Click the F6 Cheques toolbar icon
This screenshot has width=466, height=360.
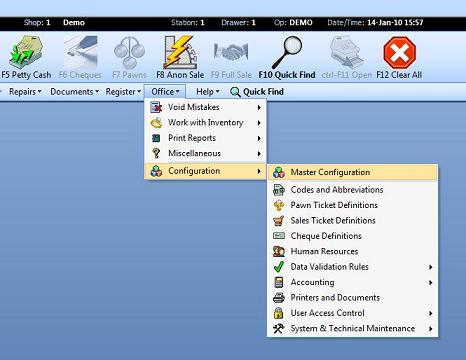point(80,52)
